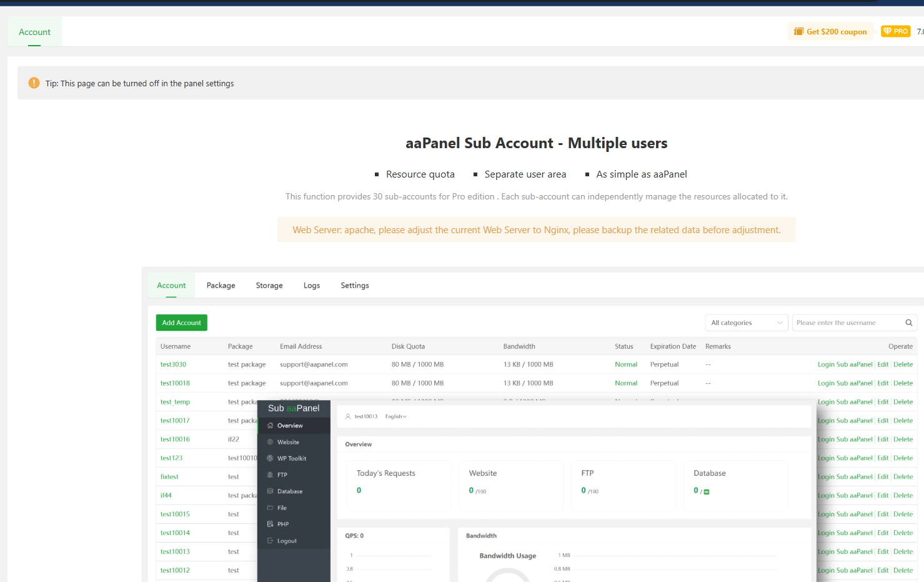Click the Get $200 coupon icon
This screenshot has width=924, height=582.
click(x=798, y=32)
